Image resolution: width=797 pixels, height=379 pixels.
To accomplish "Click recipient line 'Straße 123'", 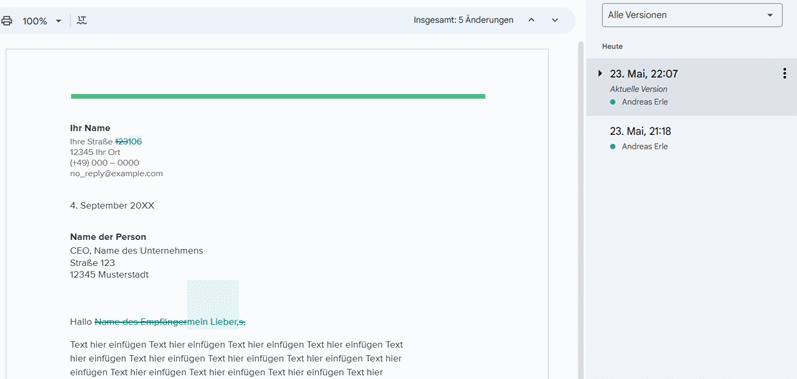I will [x=93, y=263].
